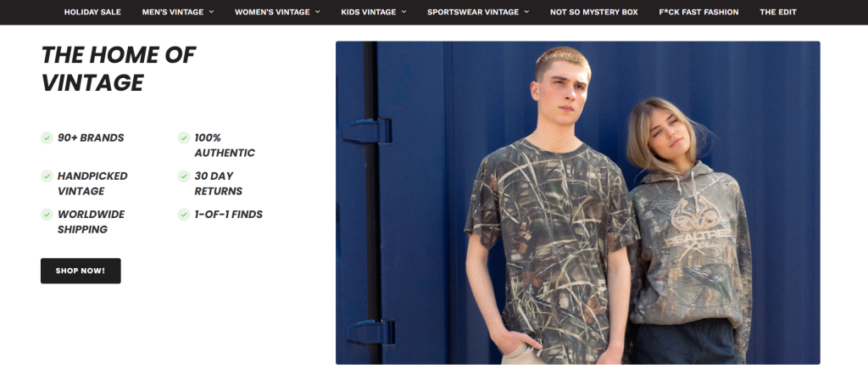Open The Edit menu item

(778, 12)
